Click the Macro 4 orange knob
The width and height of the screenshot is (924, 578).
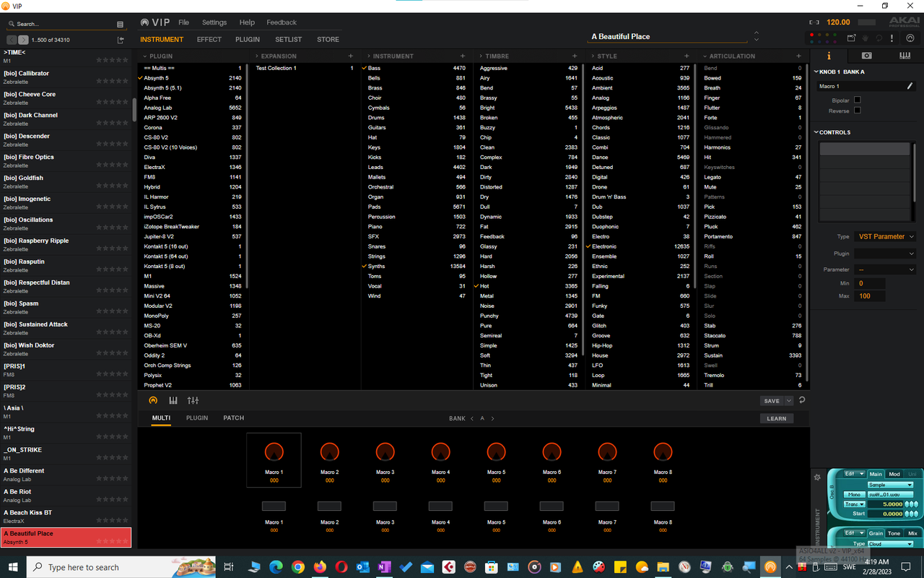pos(440,452)
